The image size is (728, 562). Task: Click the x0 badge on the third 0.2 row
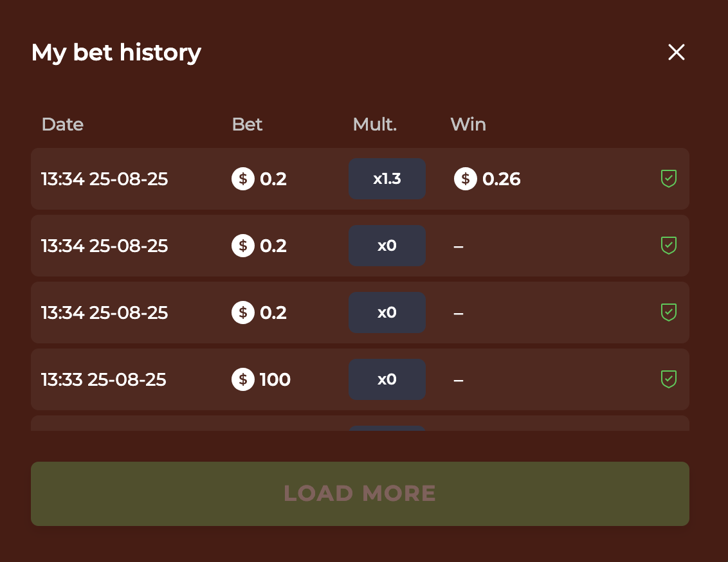pyautogui.click(x=387, y=313)
